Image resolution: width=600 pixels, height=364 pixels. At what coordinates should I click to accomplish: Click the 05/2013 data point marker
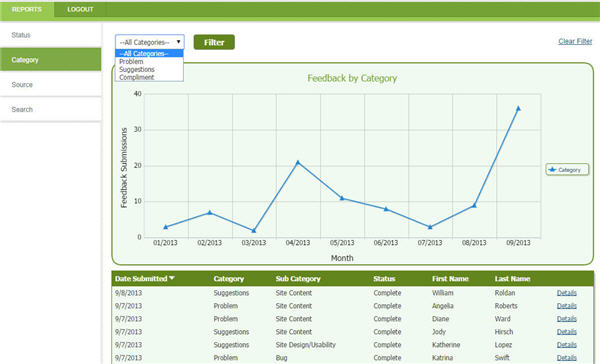(342, 198)
